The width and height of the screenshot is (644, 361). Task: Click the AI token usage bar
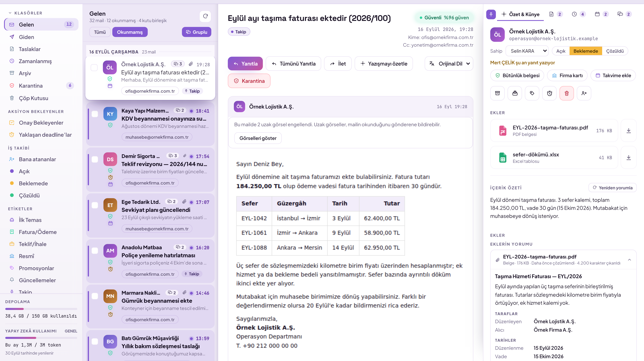(x=41, y=338)
